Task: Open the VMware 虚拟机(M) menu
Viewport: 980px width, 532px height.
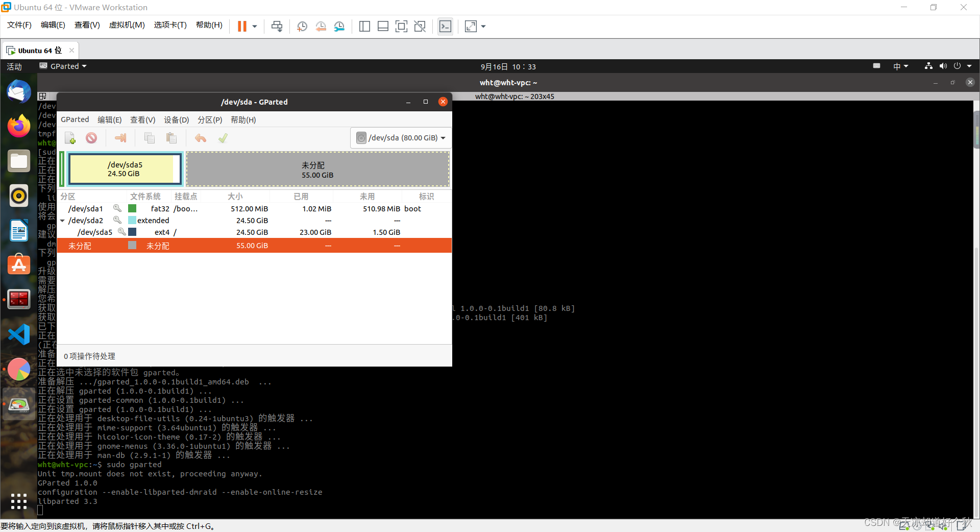Action: 127,25
